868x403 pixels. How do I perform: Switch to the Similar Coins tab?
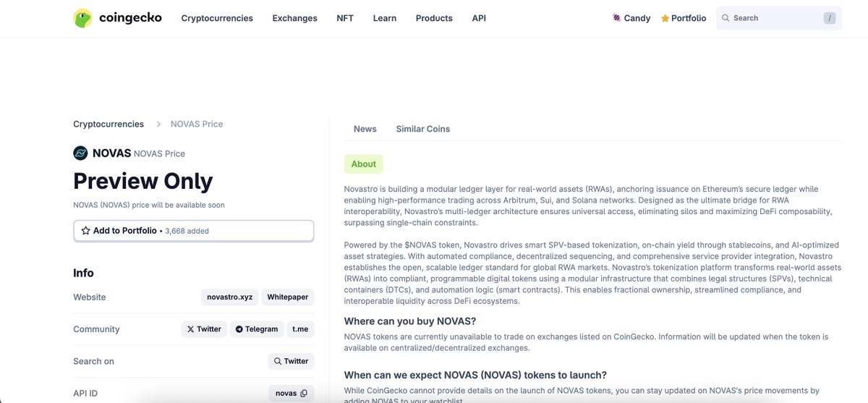[x=423, y=129]
